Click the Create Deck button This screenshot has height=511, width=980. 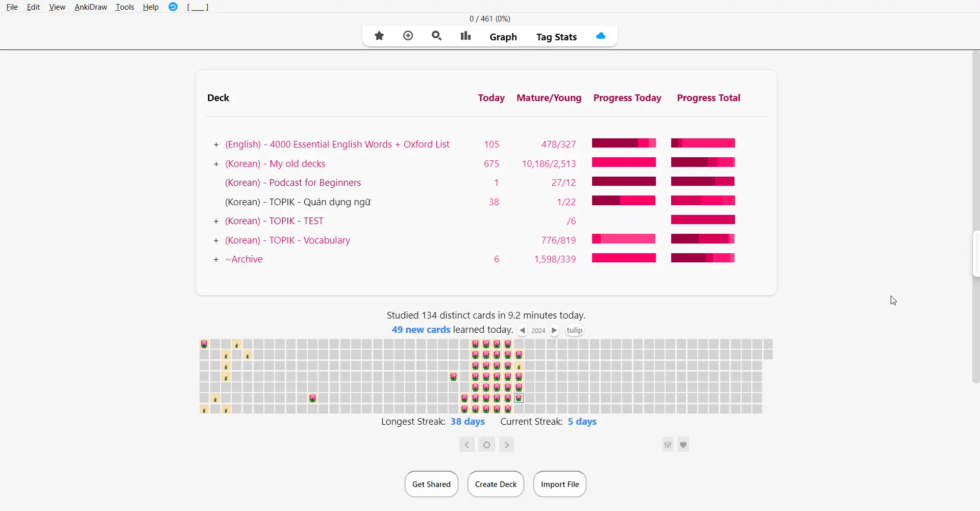click(496, 484)
